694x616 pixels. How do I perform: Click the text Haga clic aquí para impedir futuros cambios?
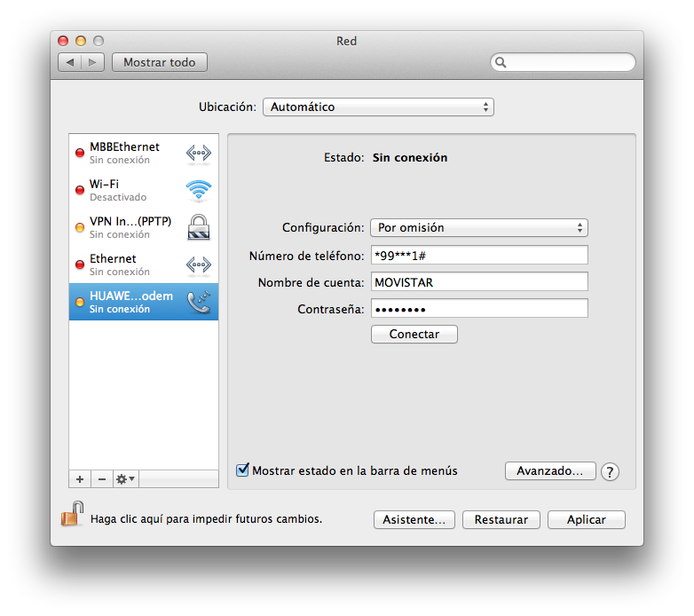(206, 519)
